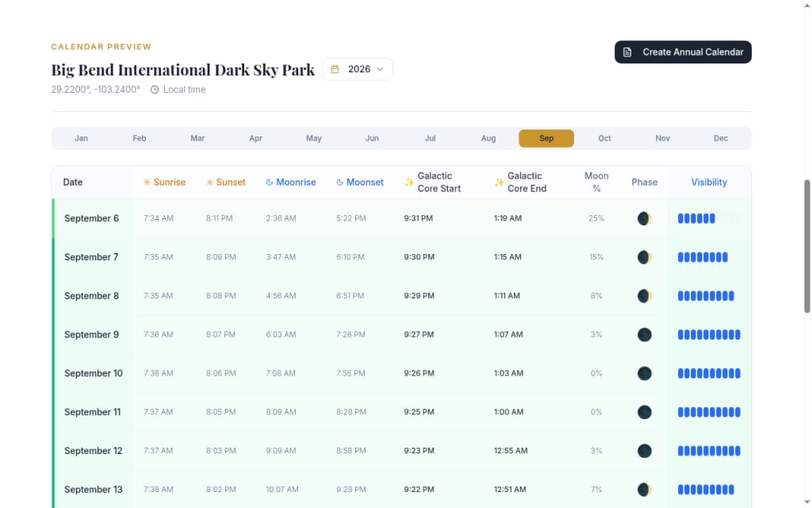The image size is (812, 508).
Task: Click the Create Annual Calendar button
Action: coord(683,52)
